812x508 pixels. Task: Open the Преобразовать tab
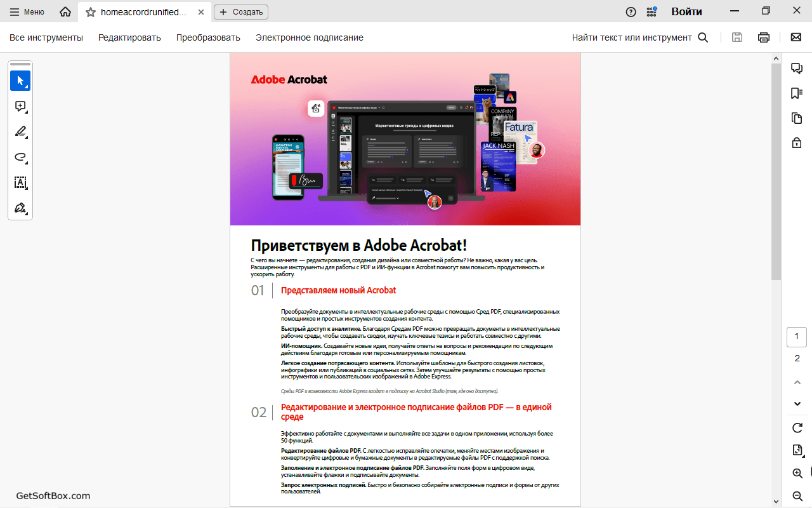pyautogui.click(x=208, y=37)
